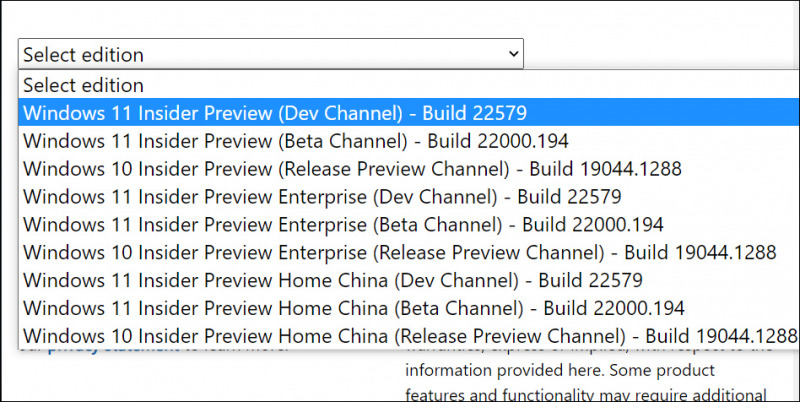Pick Windows 11 Insider Preview Enterprise (Beta Channel)
The image size is (800, 402).
point(409,224)
